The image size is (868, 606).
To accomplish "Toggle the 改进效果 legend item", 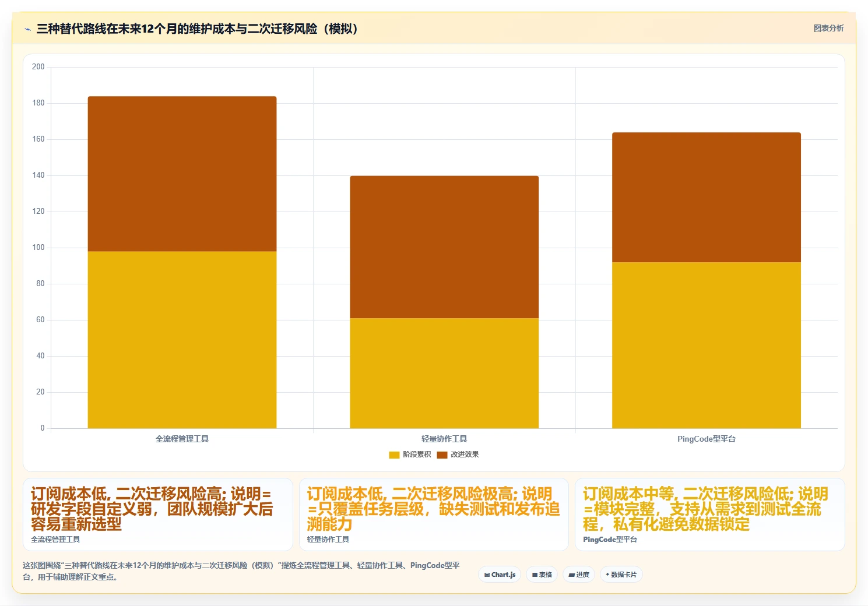I will [458, 455].
